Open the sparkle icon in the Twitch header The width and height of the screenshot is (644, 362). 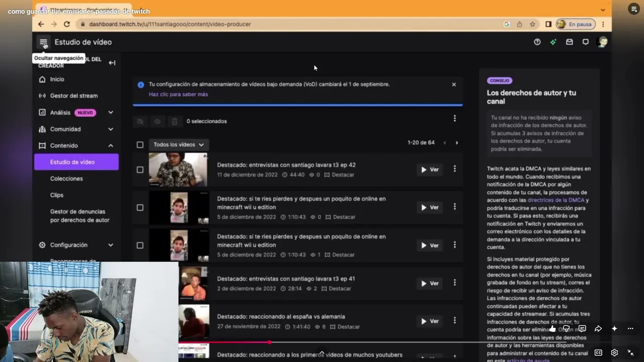(x=553, y=42)
